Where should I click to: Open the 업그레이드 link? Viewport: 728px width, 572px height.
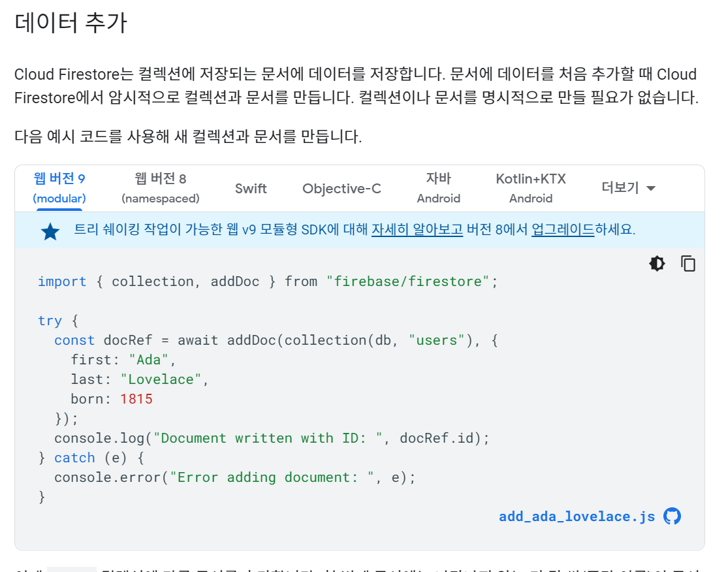click(x=563, y=229)
